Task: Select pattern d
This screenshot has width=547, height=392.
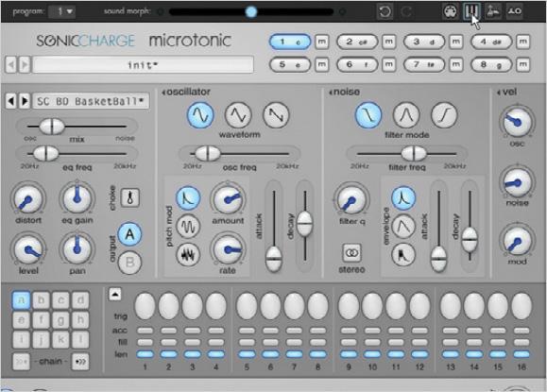Action: pyautogui.click(x=80, y=300)
